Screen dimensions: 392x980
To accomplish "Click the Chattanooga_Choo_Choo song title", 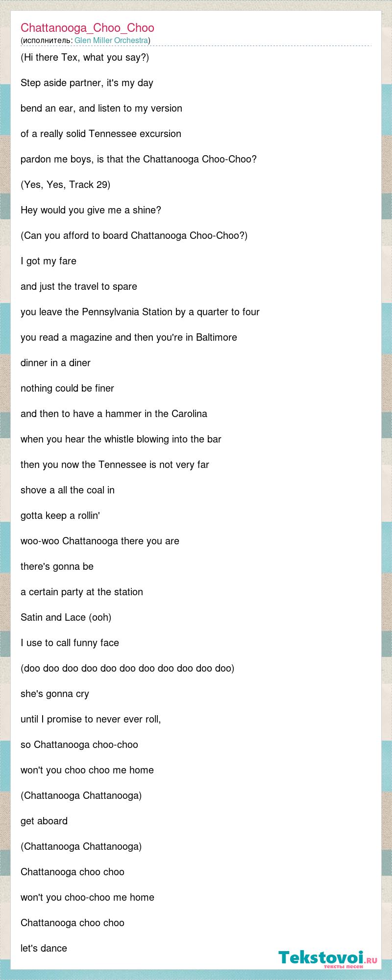I will coord(87,28).
